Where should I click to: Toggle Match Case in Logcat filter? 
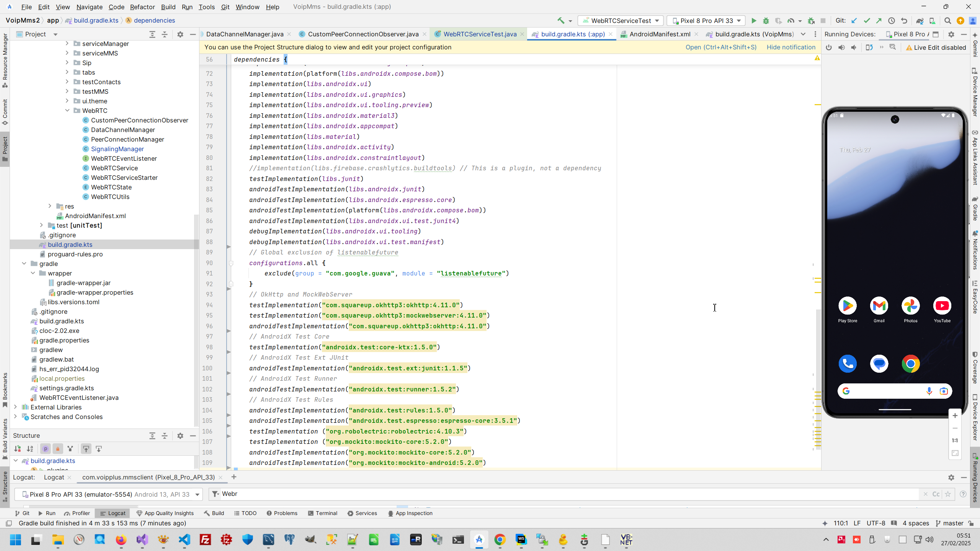click(936, 494)
